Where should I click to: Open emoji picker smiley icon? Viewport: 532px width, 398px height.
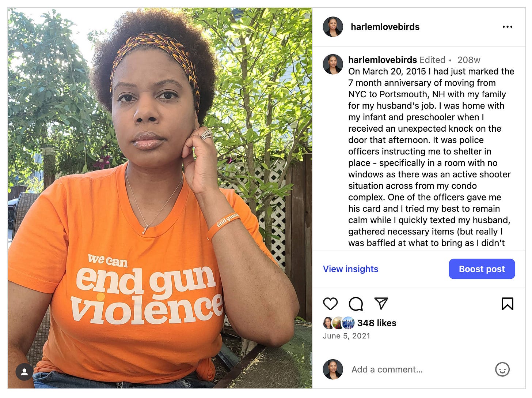click(x=502, y=369)
